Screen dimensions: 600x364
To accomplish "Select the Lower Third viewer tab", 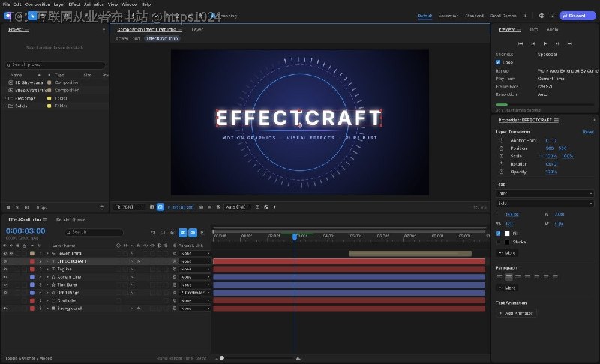I will (127, 39).
